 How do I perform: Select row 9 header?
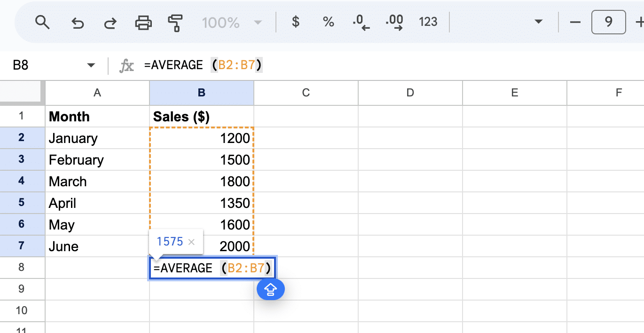(22, 289)
